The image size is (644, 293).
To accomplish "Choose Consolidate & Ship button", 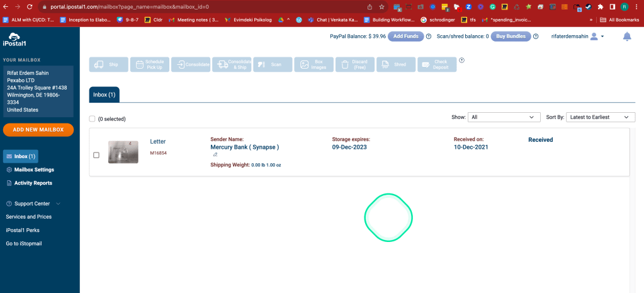I will point(232,64).
